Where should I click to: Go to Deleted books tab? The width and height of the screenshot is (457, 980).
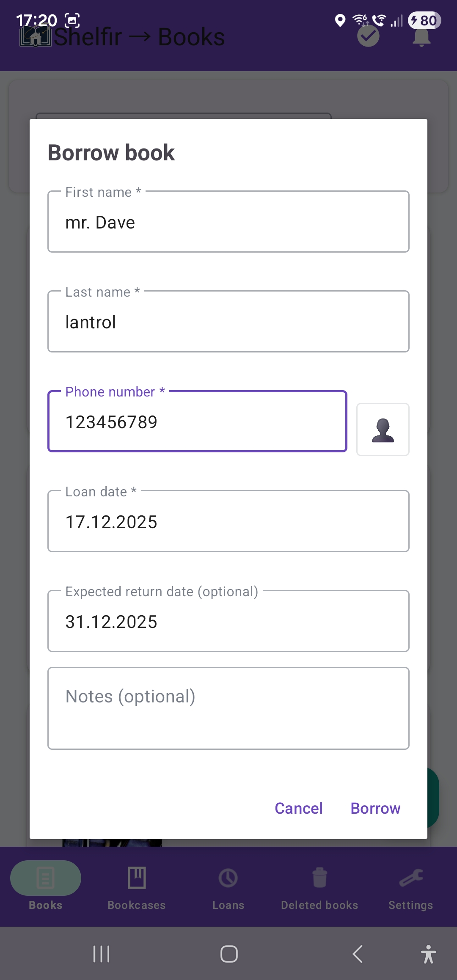coord(319,887)
